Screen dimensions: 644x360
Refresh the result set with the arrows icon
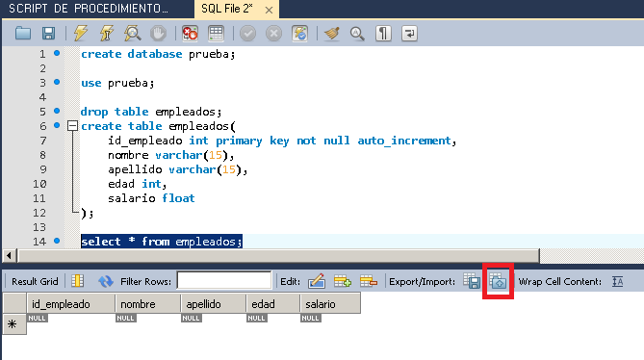click(106, 281)
